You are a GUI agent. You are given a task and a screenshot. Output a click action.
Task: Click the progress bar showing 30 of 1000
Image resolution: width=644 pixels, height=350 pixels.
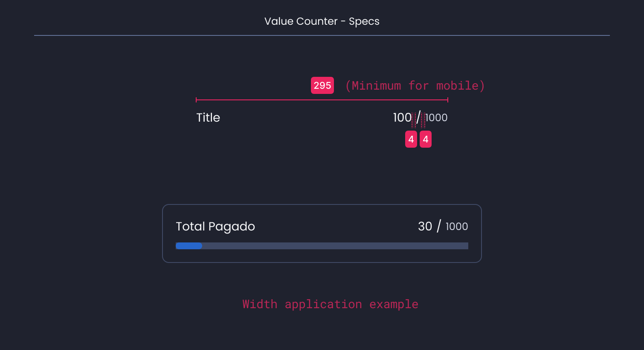322,246
